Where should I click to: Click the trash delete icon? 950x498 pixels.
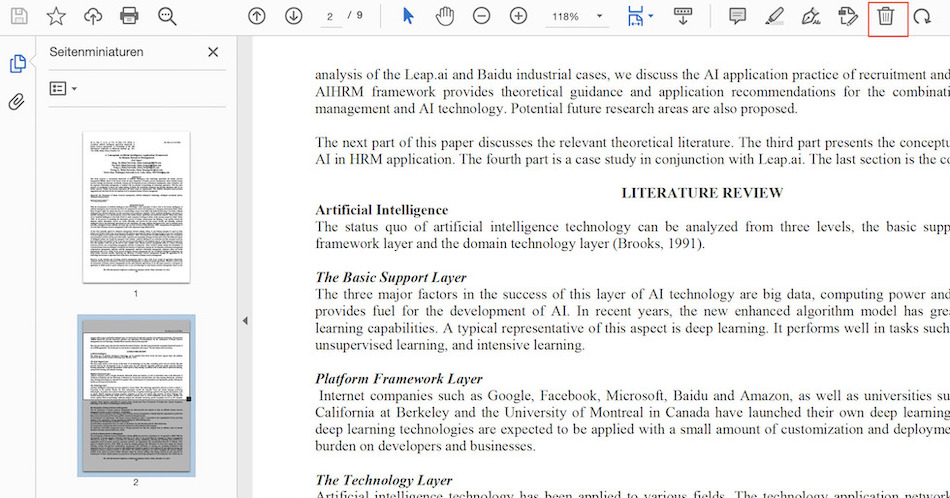[x=886, y=16]
